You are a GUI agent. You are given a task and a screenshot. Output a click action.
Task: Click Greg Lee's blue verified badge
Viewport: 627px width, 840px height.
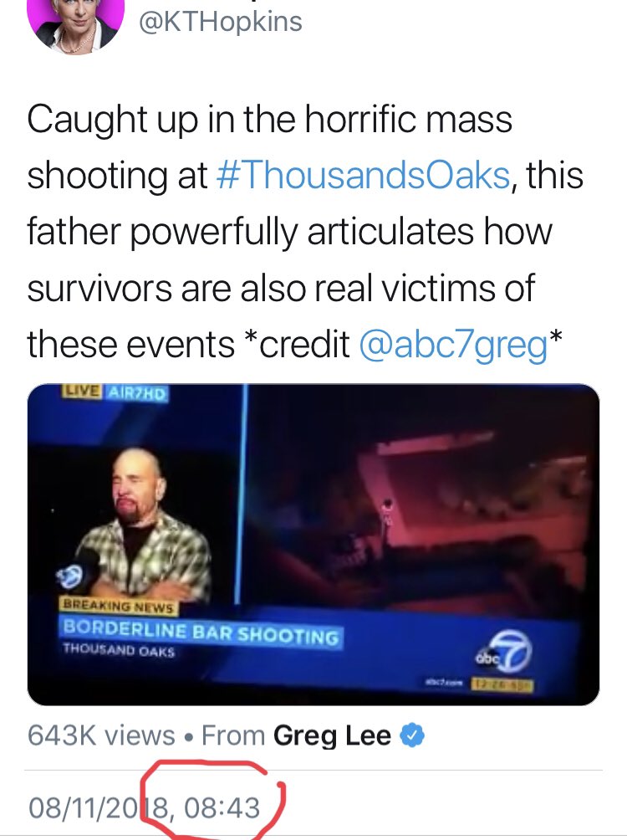click(x=413, y=735)
